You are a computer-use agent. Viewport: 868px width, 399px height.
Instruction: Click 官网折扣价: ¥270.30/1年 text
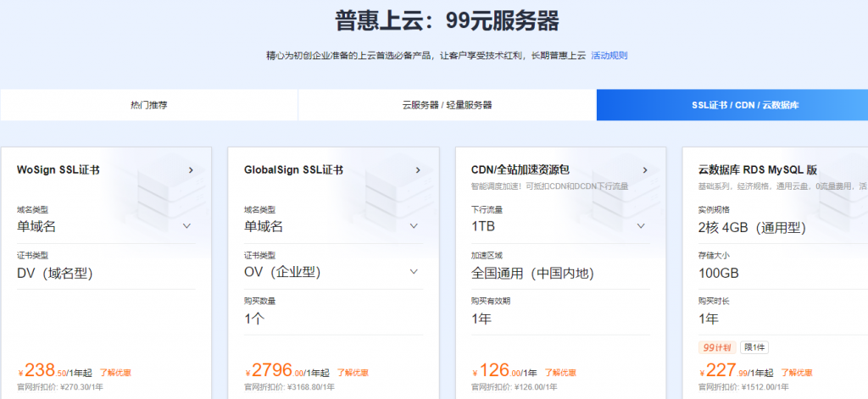60,387
